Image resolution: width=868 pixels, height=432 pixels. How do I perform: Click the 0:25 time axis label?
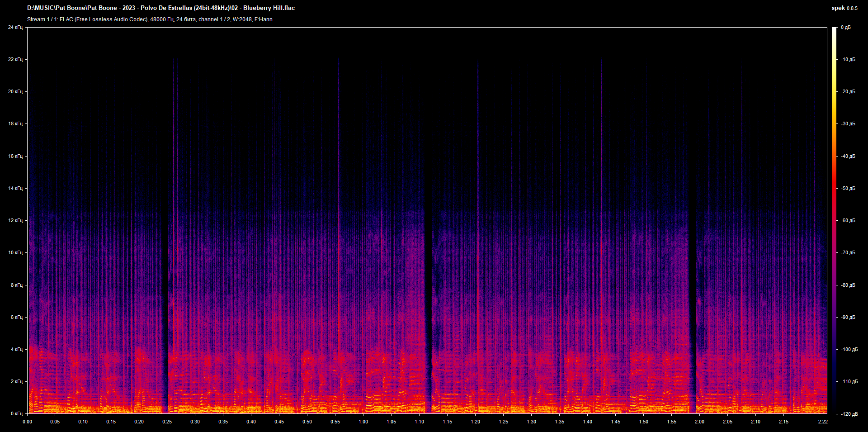pos(167,422)
